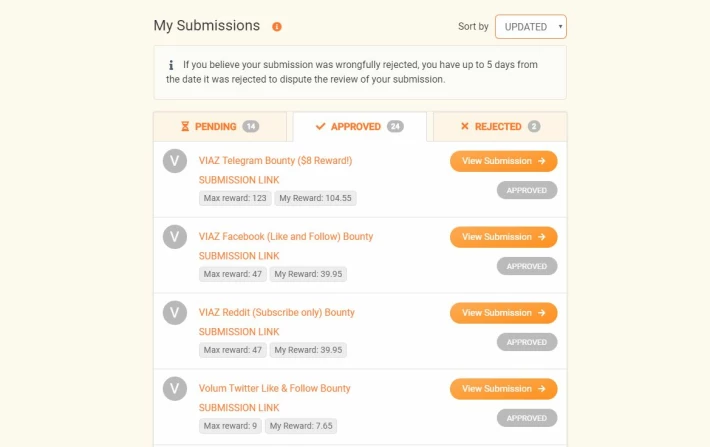
Task: Click the VIAZ Facebook Bounty avatar icon
Action: click(x=175, y=237)
